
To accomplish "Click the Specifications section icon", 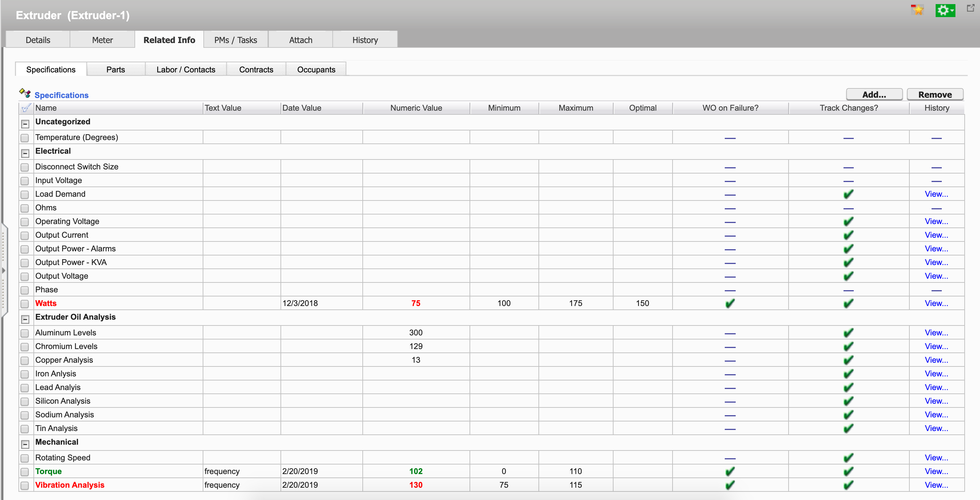I will [25, 93].
